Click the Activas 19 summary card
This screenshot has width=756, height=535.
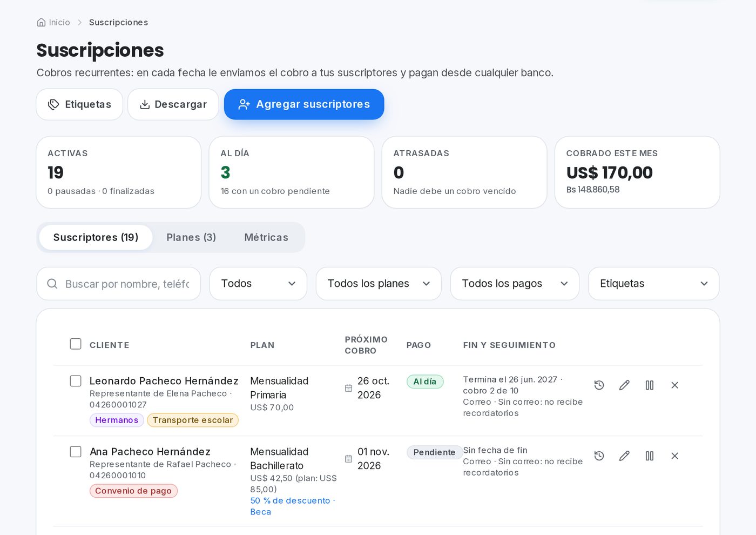119,172
